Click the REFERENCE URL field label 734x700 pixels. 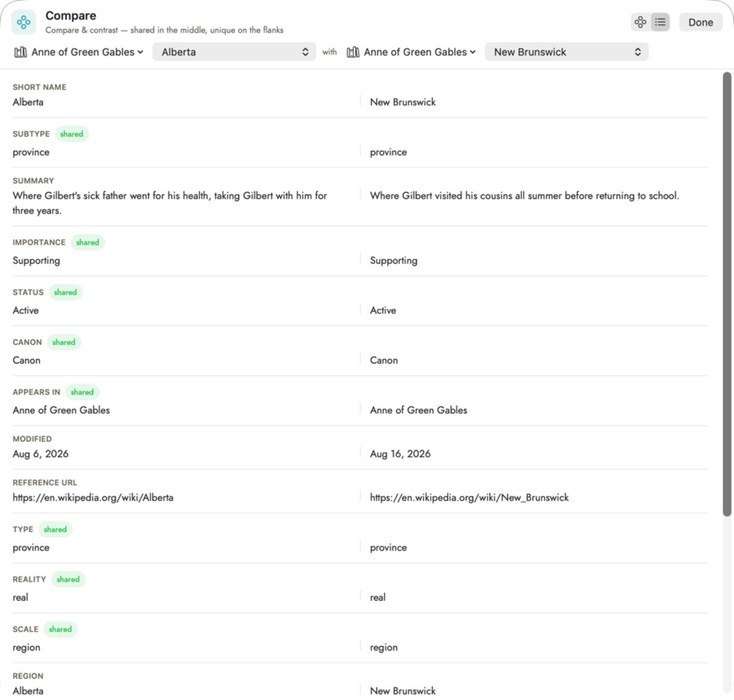pyautogui.click(x=45, y=482)
